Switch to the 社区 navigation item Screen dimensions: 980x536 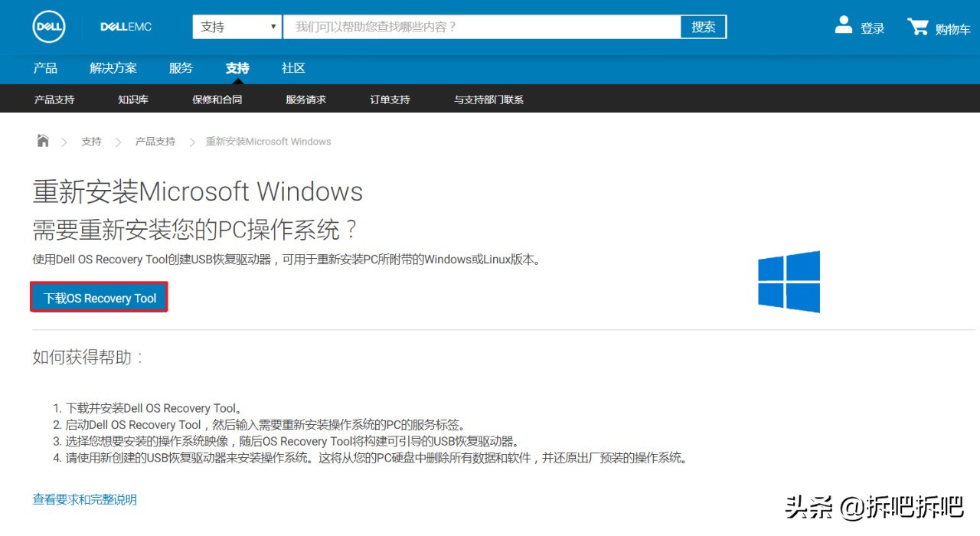292,68
